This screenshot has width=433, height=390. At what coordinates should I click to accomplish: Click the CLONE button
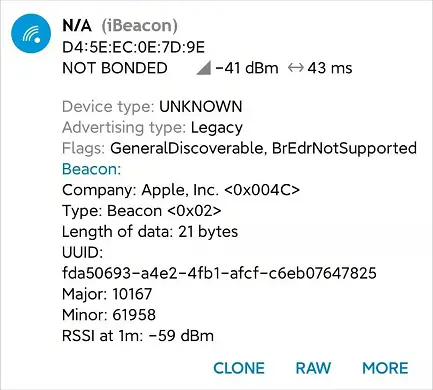click(x=239, y=368)
